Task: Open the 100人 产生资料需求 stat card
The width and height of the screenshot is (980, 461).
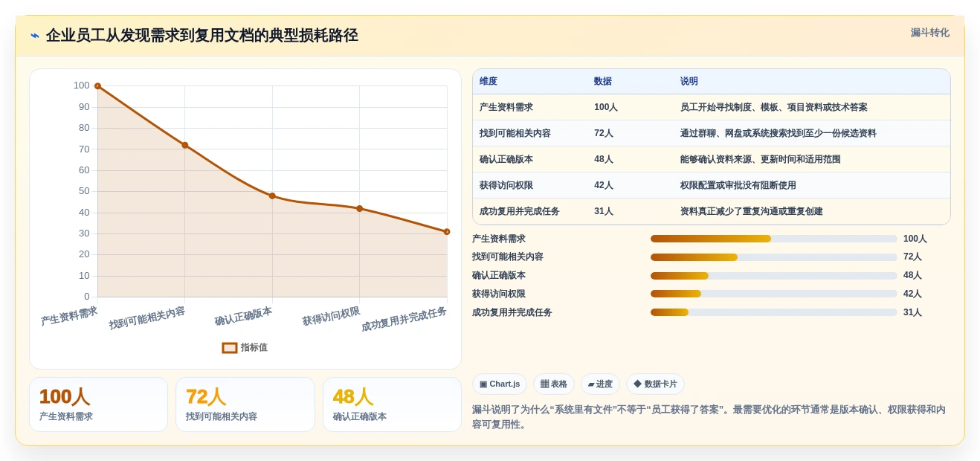Action: click(98, 404)
